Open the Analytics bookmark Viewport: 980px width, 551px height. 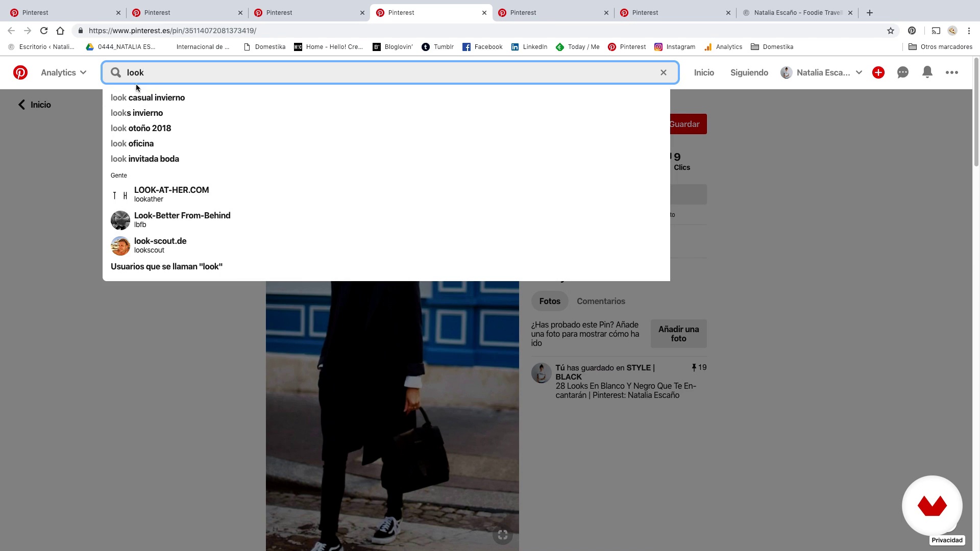[x=723, y=47]
